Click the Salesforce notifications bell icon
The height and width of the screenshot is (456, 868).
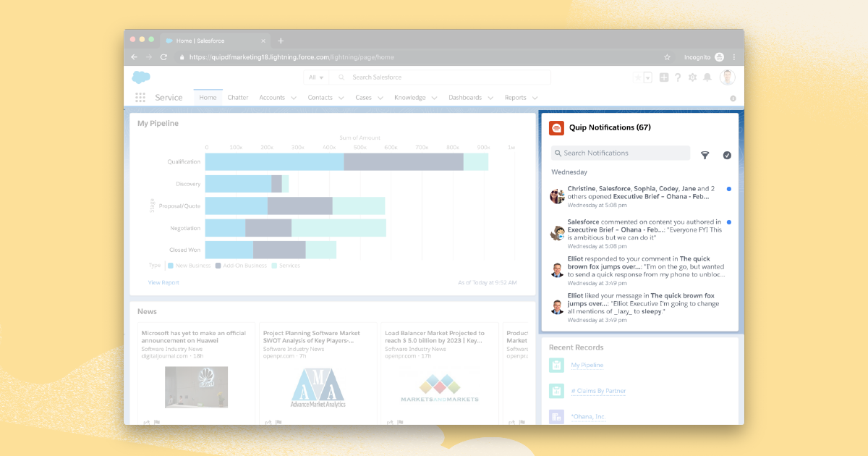pyautogui.click(x=707, y=77)
